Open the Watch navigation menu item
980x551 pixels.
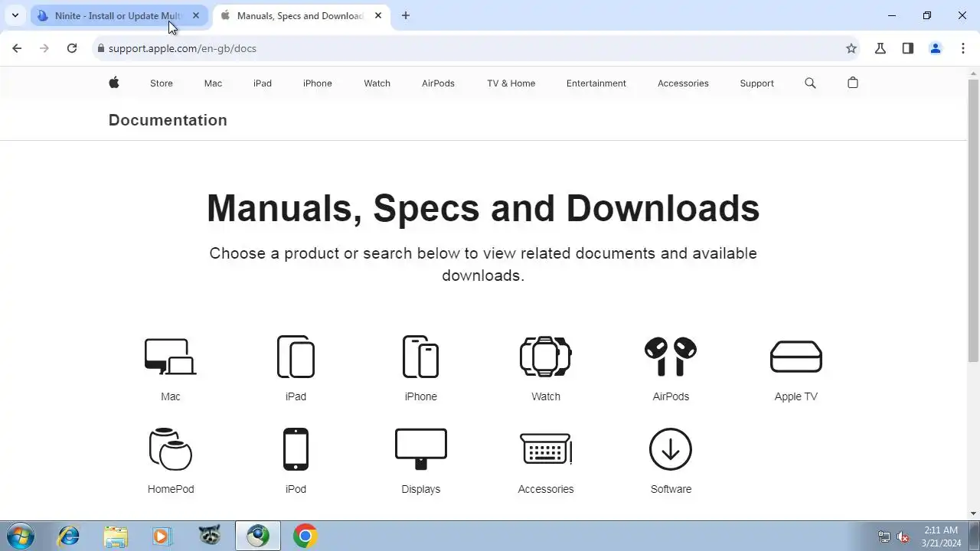click(377, 83)
